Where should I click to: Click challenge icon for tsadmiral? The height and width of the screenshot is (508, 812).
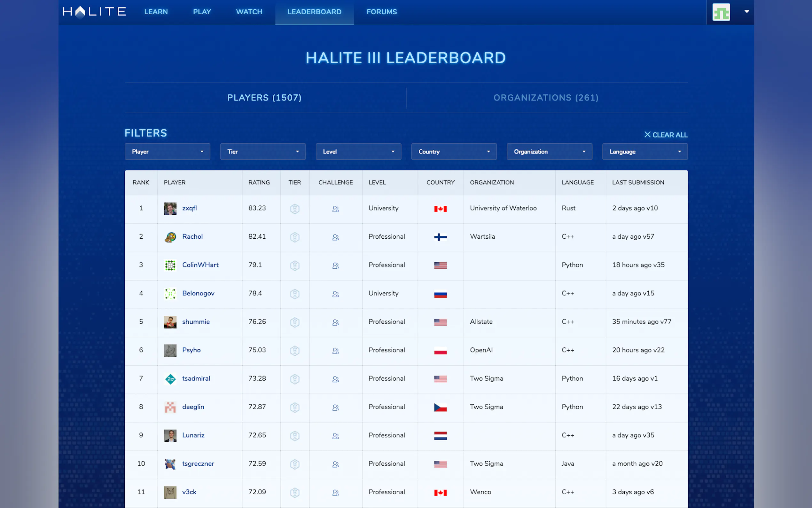point(335,379)
